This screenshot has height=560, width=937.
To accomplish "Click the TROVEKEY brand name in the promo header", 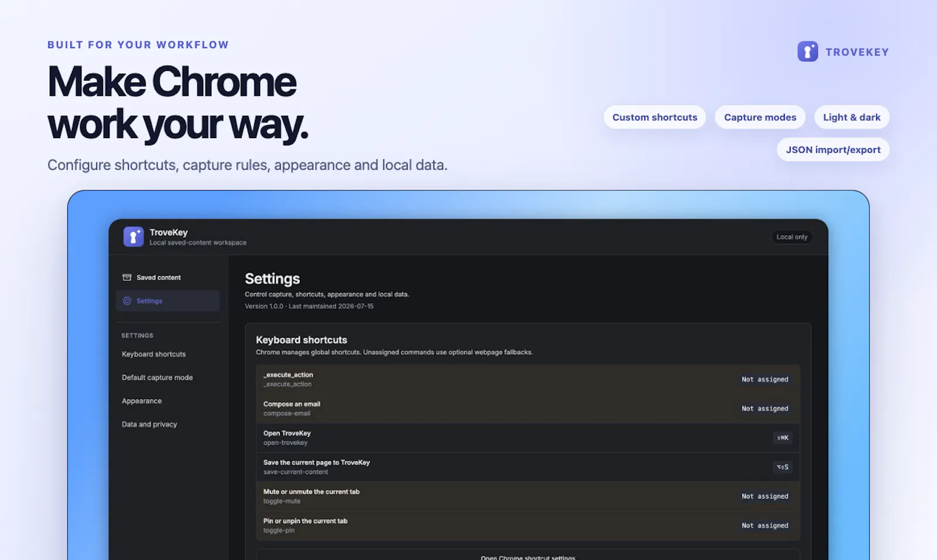I will pyautogui.click(x=857, y=52).
